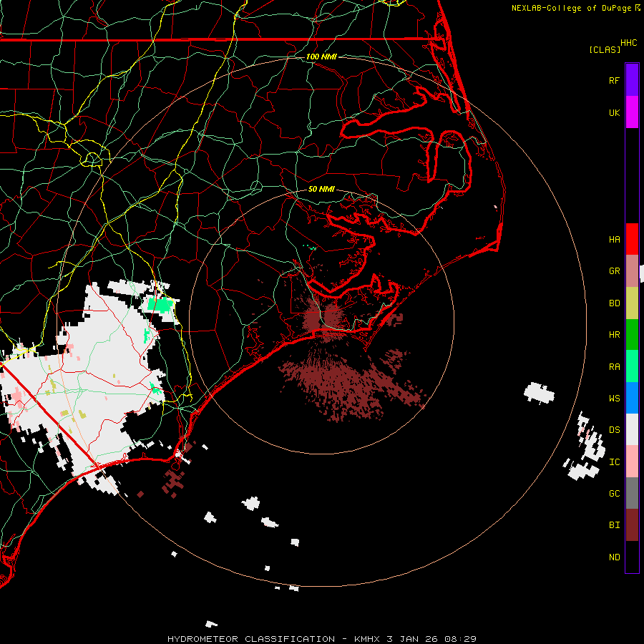Click the [CLAS] legend header
The height and width of the screenshot is (644, 644).
point(605,49)
